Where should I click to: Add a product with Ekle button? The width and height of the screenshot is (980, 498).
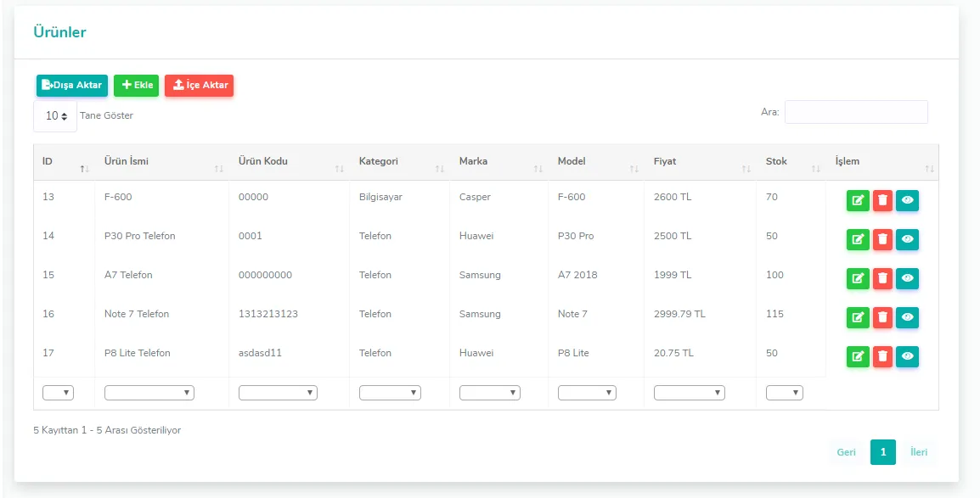136,86
